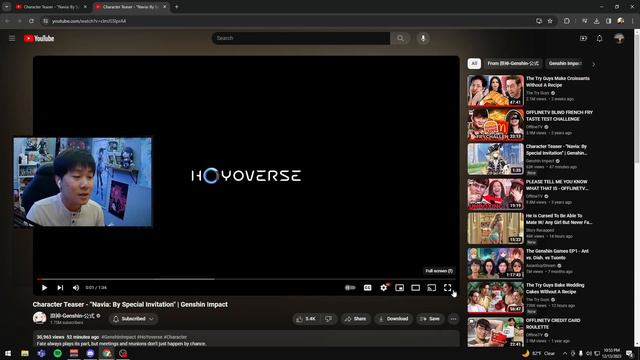Open Discord from taskbar
Viewport: 640px width, 360px height.
(90, 353)
